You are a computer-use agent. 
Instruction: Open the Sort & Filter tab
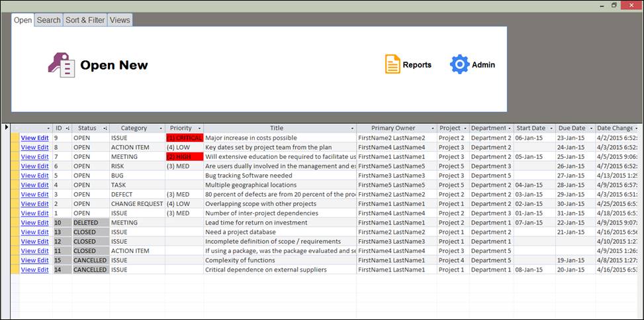tap(85, 20)
